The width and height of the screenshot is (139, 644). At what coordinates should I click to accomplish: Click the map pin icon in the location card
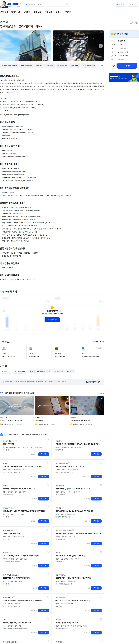83,348
